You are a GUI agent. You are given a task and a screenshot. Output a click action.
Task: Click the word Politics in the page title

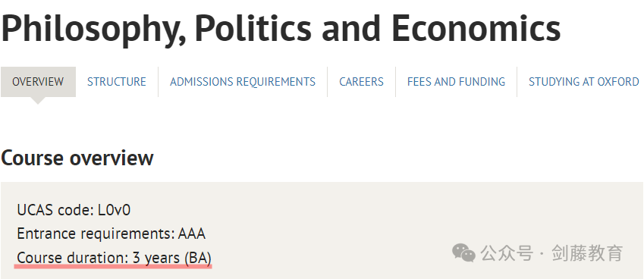(253, 28)
